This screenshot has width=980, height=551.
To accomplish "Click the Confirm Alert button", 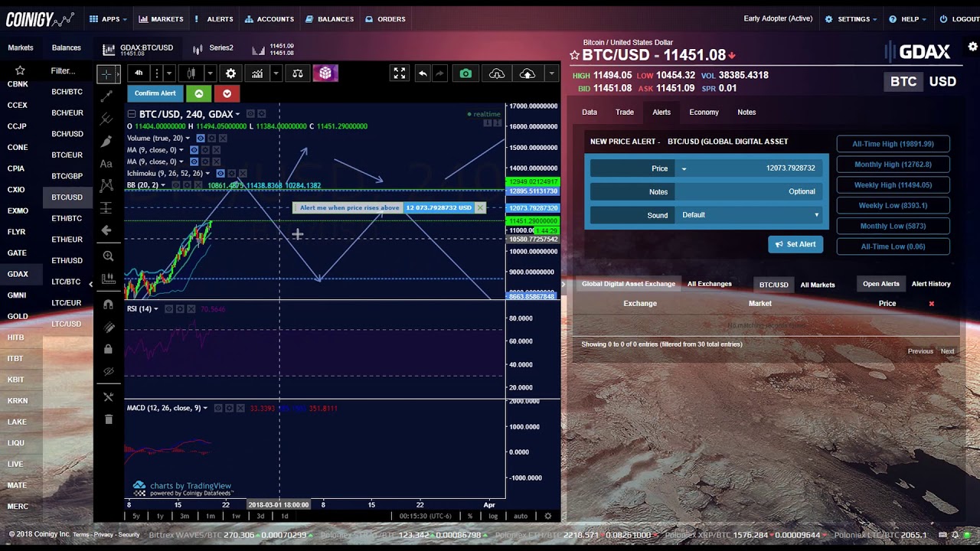I will [x=155, y=93].
